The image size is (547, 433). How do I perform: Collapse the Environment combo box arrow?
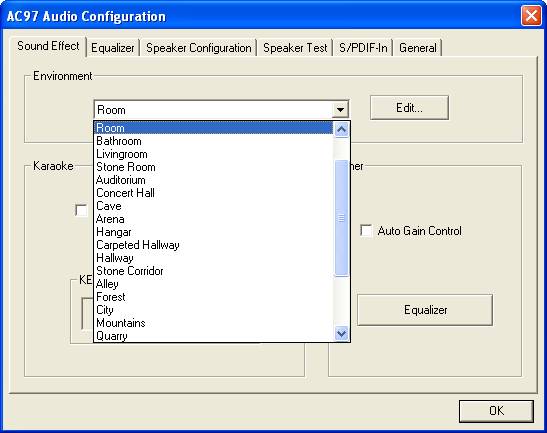click(x=340, y=110)
